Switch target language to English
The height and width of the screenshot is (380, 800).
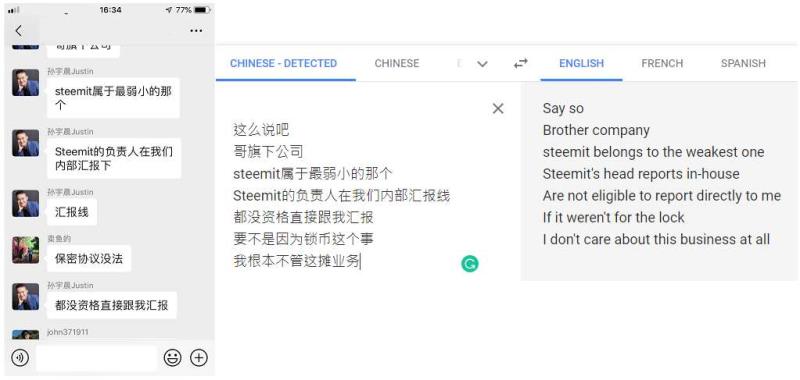581,64
